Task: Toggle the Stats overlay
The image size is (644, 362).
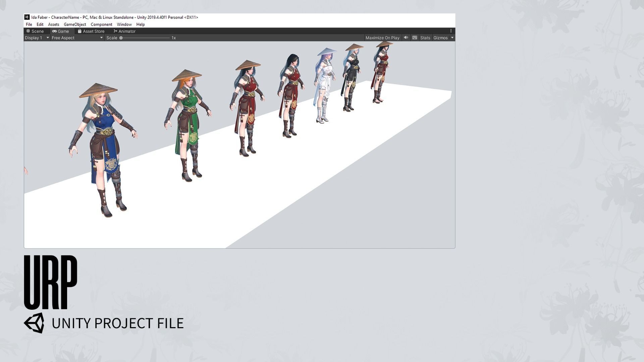Action: [425, 38]
